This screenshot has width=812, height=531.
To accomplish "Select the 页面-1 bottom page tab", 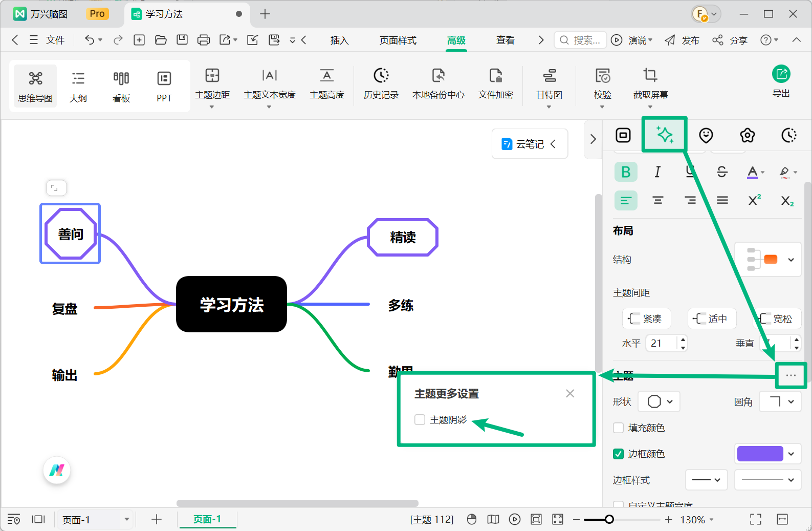I will (x=207, y=519).
